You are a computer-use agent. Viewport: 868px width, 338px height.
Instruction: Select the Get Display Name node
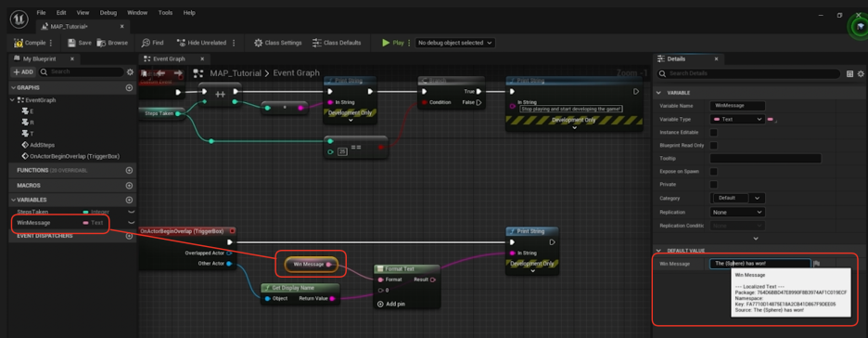[x=300, y=293]
